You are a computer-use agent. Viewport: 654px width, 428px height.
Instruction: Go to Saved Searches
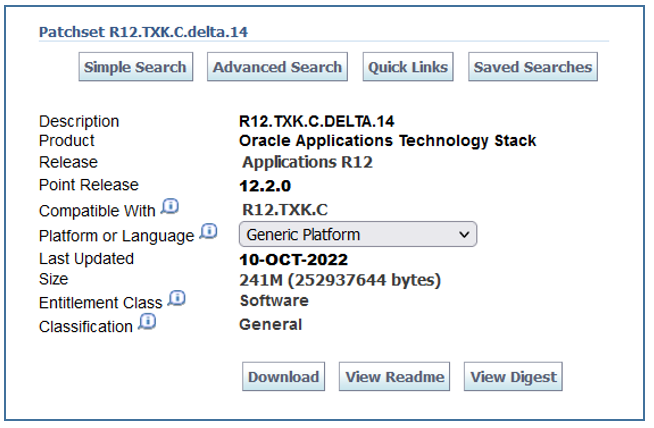[x=533, y=67]
